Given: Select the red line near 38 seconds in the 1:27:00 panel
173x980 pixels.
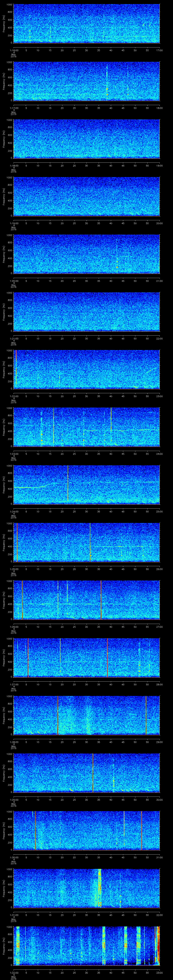Looking at the screenshot, I should [x=108, y=657].
